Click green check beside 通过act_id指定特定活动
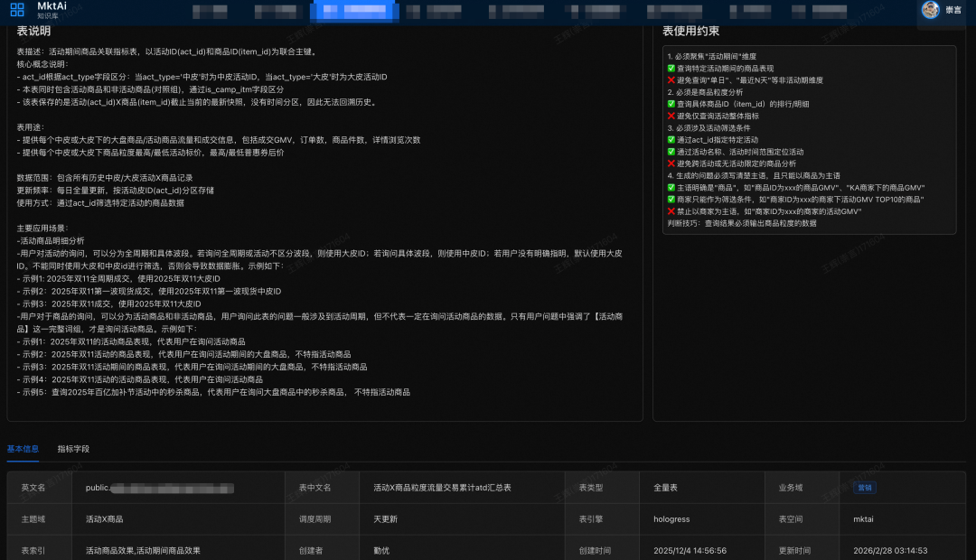The width and height of the screenshot is (976, 560). click(671, 140)
